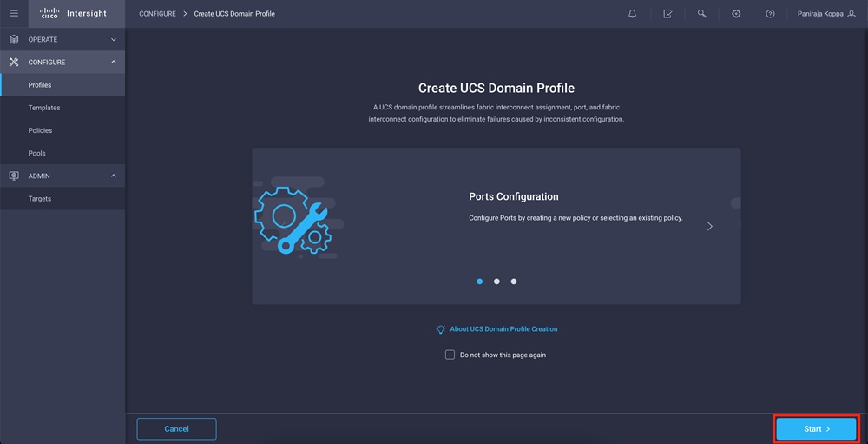Click the OPERATE cube icon
868x444 pixels.
pyautogui.click(x=14, y=39)
